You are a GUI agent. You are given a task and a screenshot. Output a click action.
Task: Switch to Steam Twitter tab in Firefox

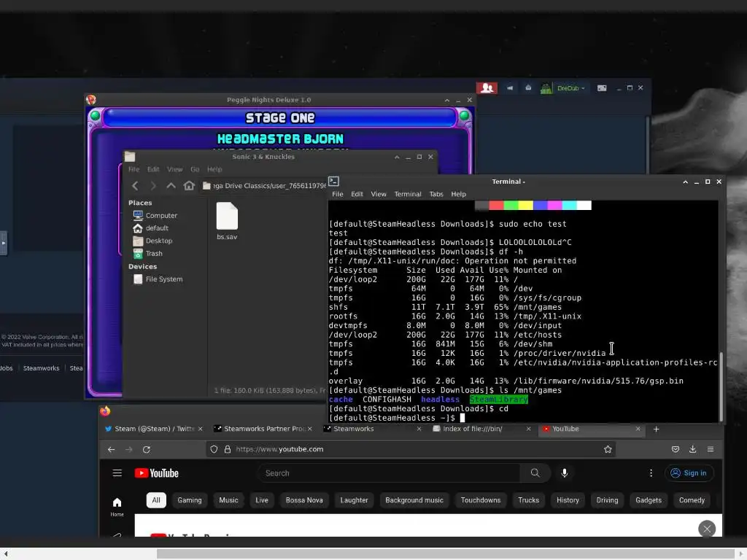(x=155, y=429)
